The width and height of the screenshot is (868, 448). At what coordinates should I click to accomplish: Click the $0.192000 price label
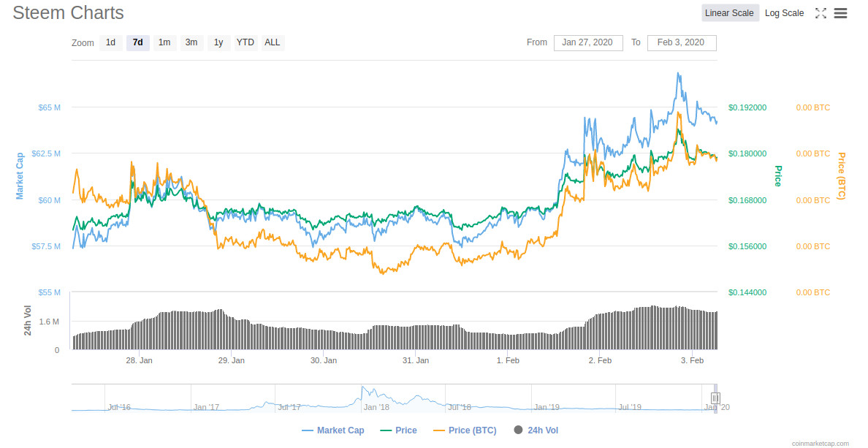tap(747, 107)
